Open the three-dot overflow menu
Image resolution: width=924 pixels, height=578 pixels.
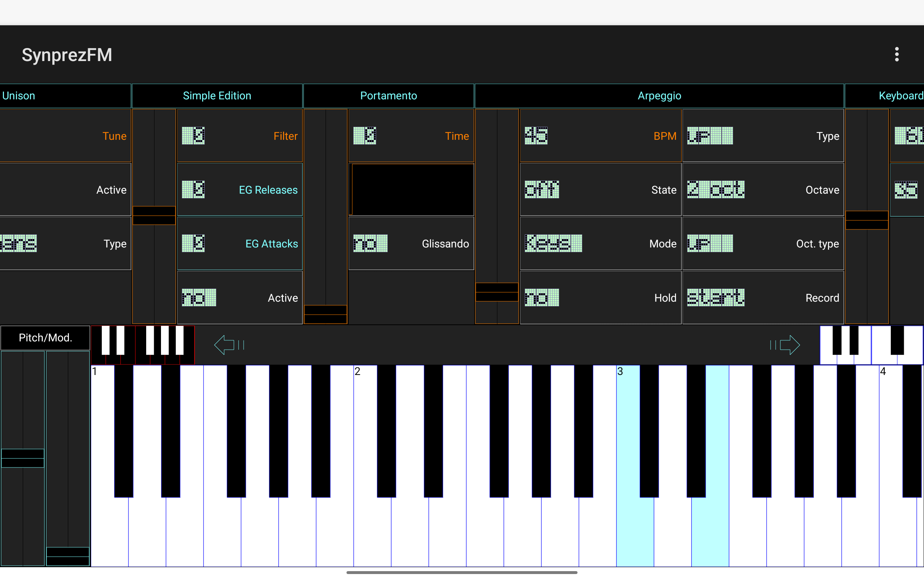[x=897, y=55]
